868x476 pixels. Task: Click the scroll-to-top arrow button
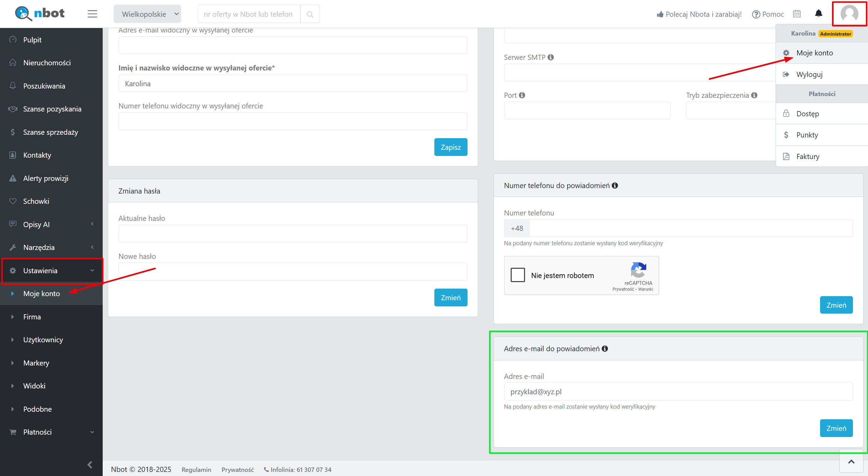click(x=851, y=462)
